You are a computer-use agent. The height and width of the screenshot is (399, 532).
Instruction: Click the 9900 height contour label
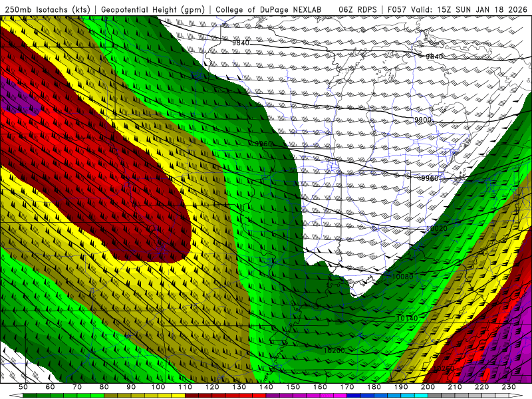click(423, 120)
